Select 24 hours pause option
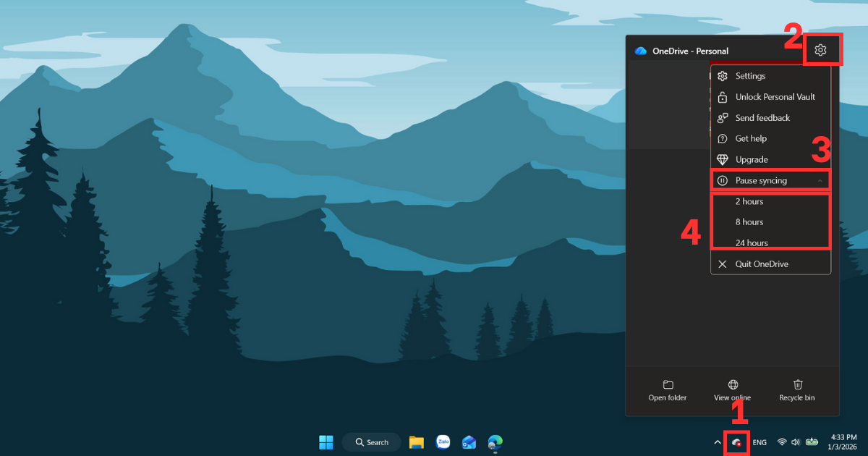 (752, 242)
